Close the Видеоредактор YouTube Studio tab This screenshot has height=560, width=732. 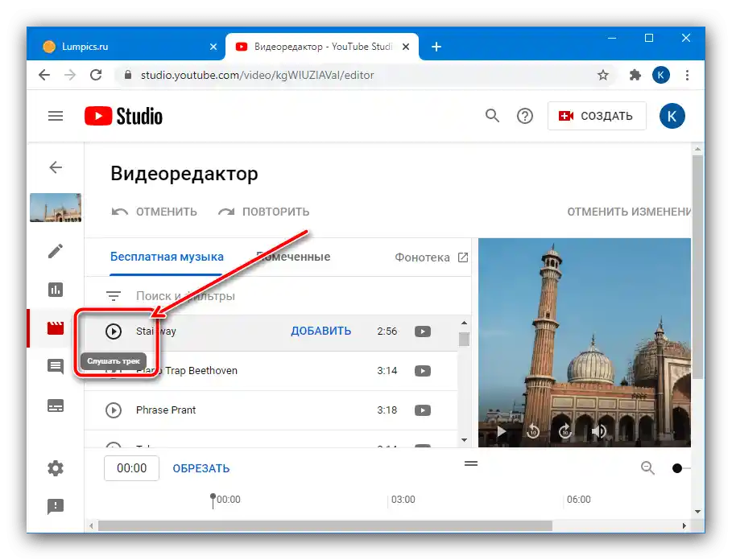coord(406,47)
